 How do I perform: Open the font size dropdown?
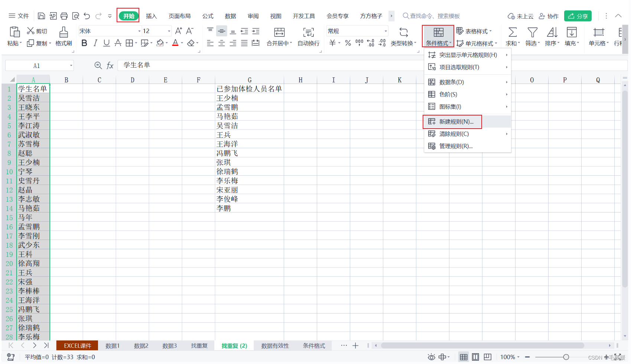coord(169,31)
